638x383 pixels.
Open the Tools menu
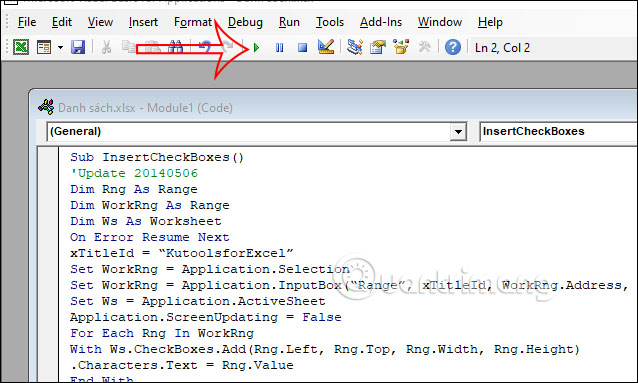tap(330, 22)
